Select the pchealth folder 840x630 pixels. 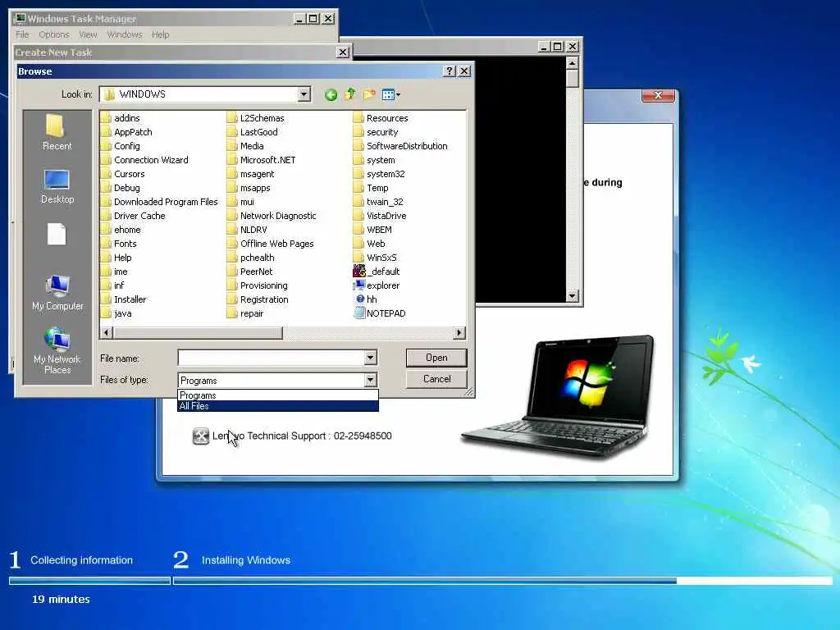(251, 257)
